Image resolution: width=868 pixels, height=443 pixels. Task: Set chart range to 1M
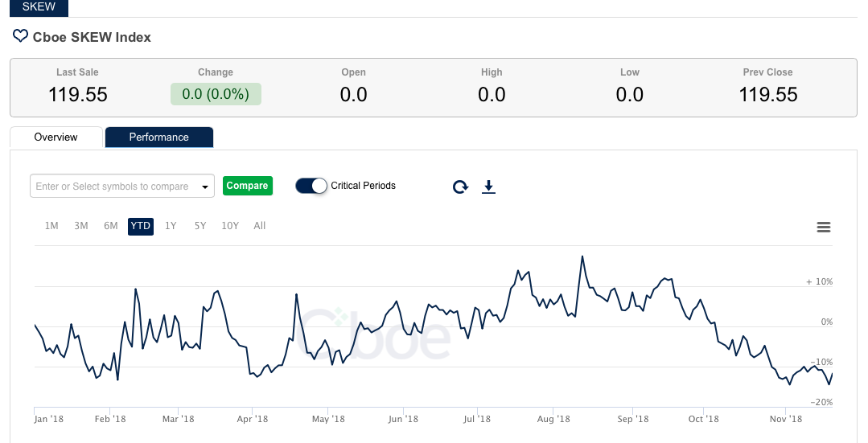pyautogui.click(x=51, y=226)
